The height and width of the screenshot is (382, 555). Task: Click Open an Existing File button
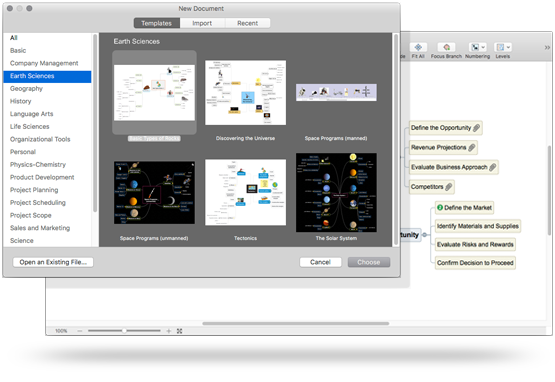pyautogui.click(x=53, y=262)
